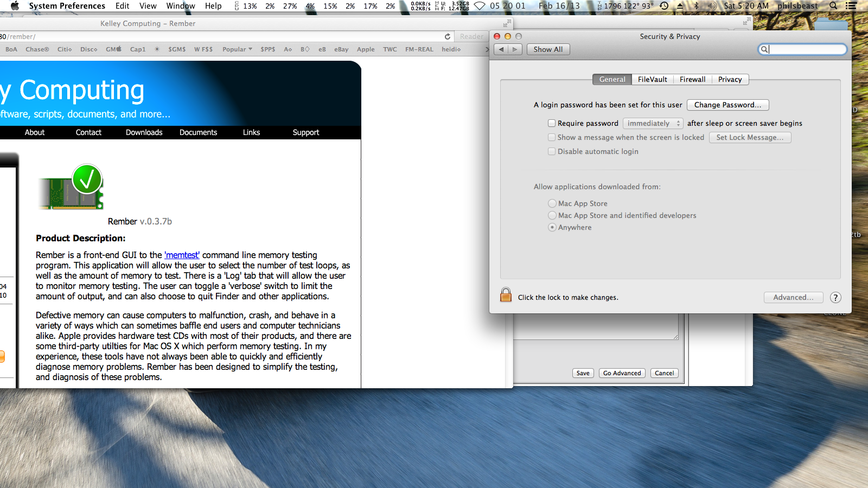Click the Safari Reader button

[471, 36]
